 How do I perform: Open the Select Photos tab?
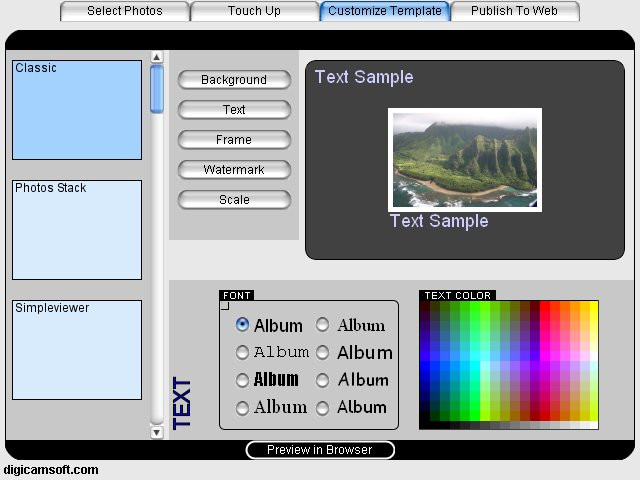pyautogui.click(x=124, y=11)
